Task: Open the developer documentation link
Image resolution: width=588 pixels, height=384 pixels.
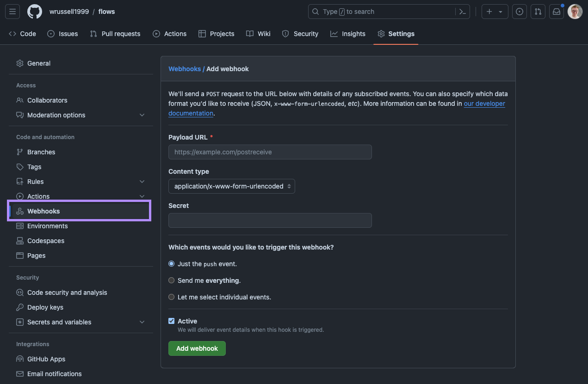Action: (484, 104)
